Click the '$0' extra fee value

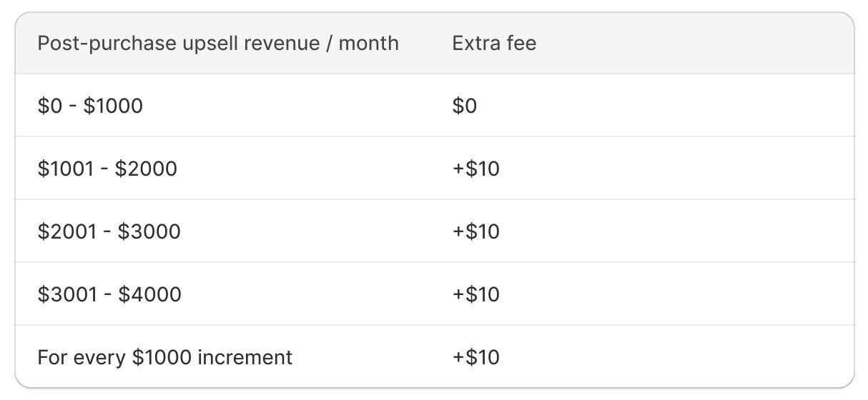tap(464, 106)
